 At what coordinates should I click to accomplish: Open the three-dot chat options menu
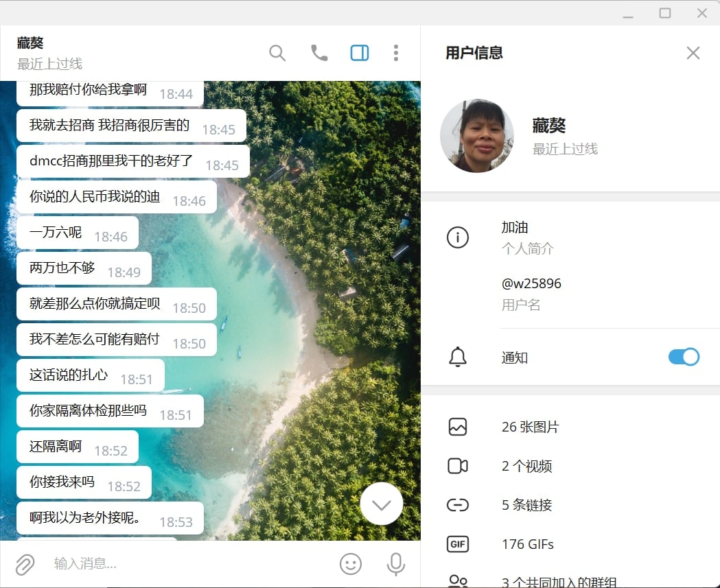tap(396, 53)
